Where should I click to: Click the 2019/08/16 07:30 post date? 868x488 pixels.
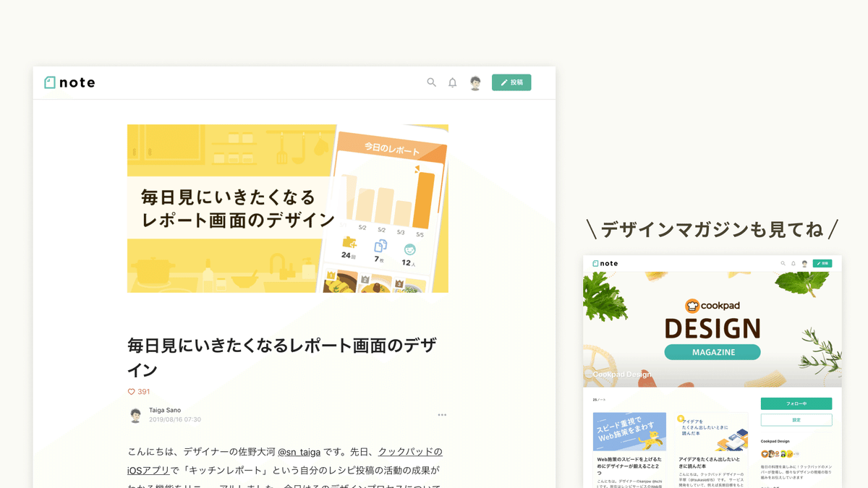(x=175, y=419)
